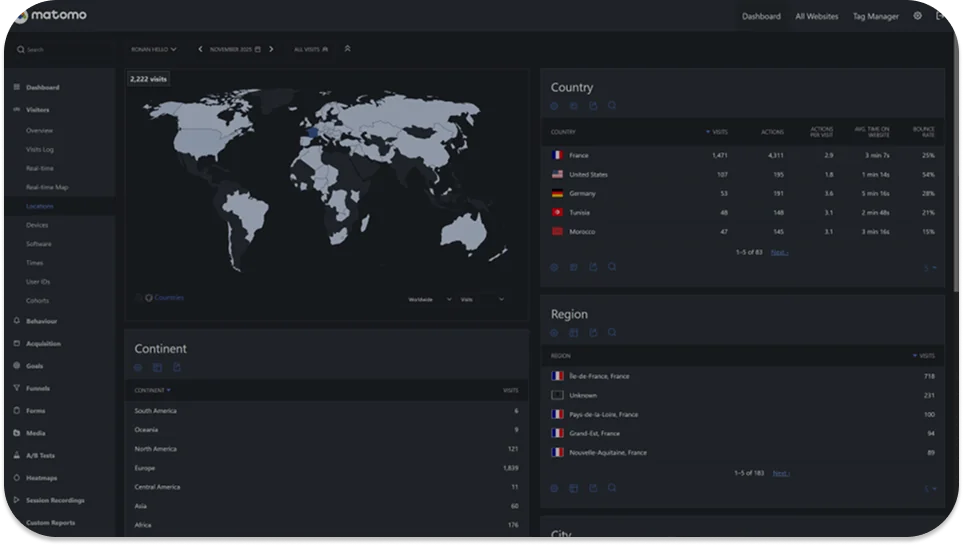Open the Region table row-limit dropdown

coord(930,488)
